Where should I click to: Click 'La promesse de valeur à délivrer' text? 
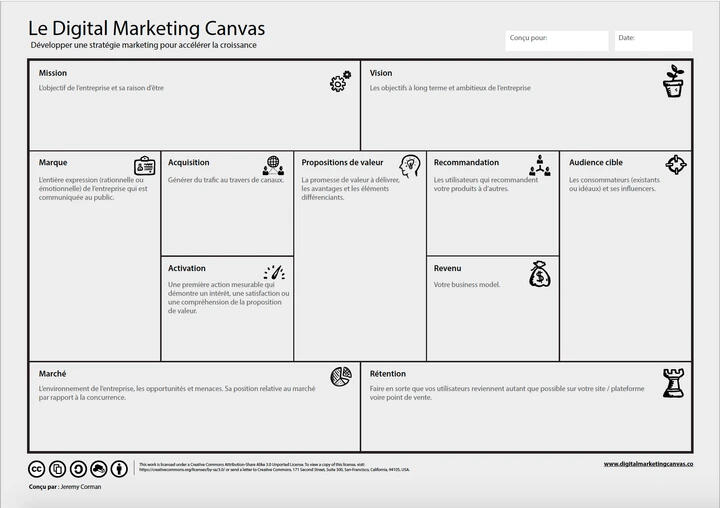[350, 189]
